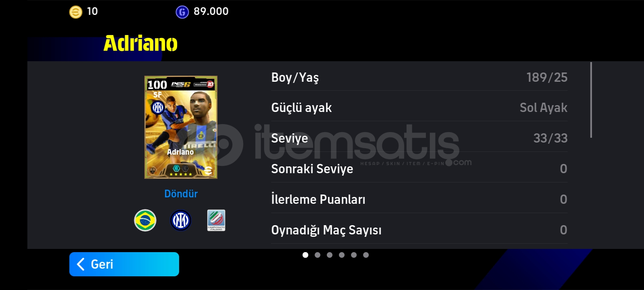
Task: Click the back chevron arrow icon
Action: coord(80,264)
